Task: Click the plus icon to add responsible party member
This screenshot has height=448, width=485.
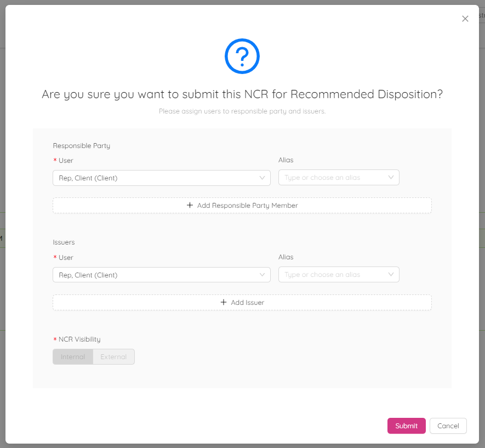Action: point(190,205)
